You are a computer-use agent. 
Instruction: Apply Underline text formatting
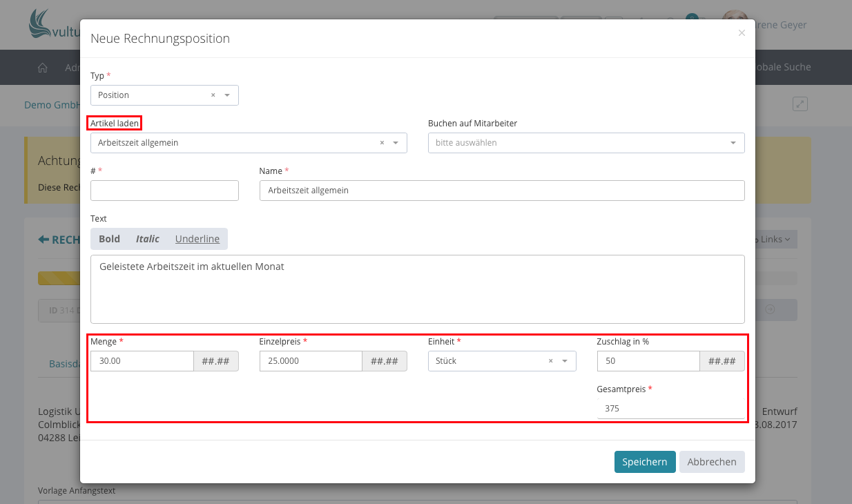pos(197,239)
